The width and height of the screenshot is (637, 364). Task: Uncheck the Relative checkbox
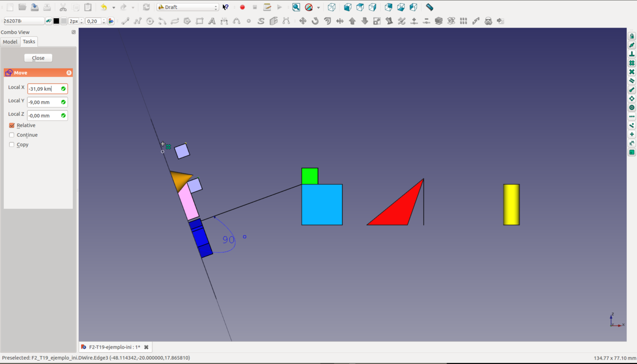pyautogui.click(x=12, y=126)
